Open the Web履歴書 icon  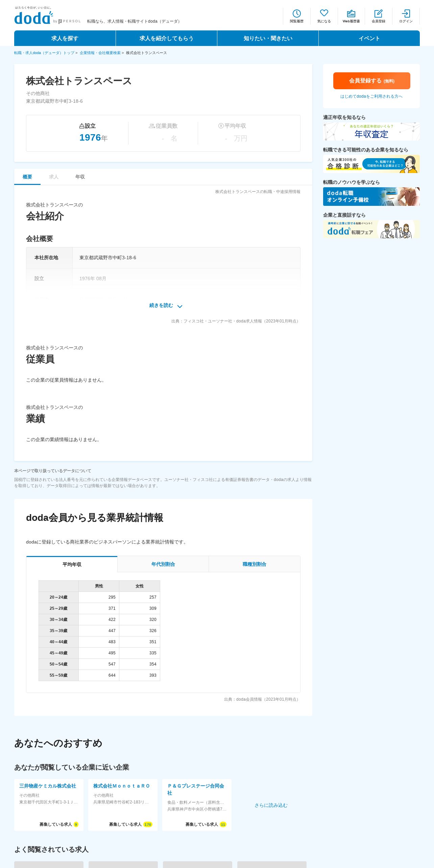(x=351, y=14)
